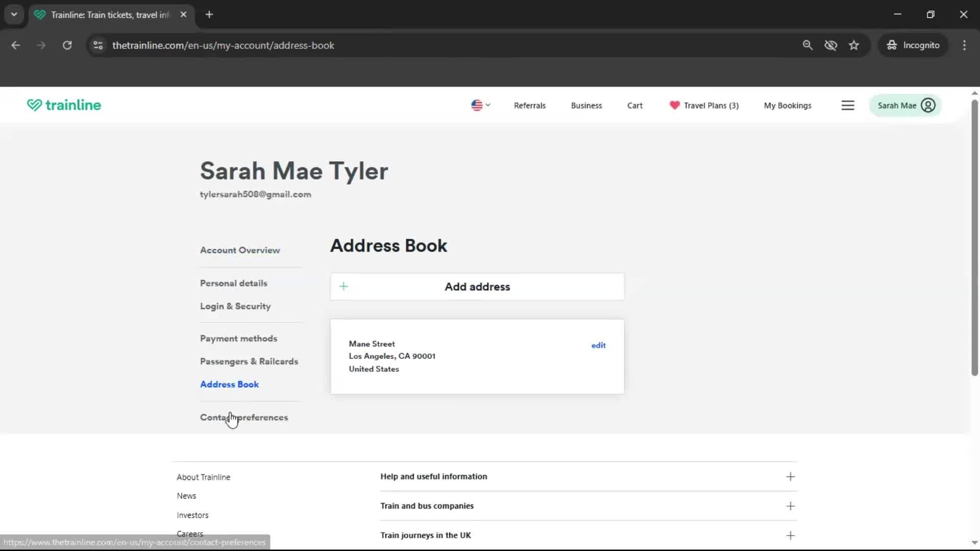
Task: Click the site information icon in address bar
Action: (98, 45)
